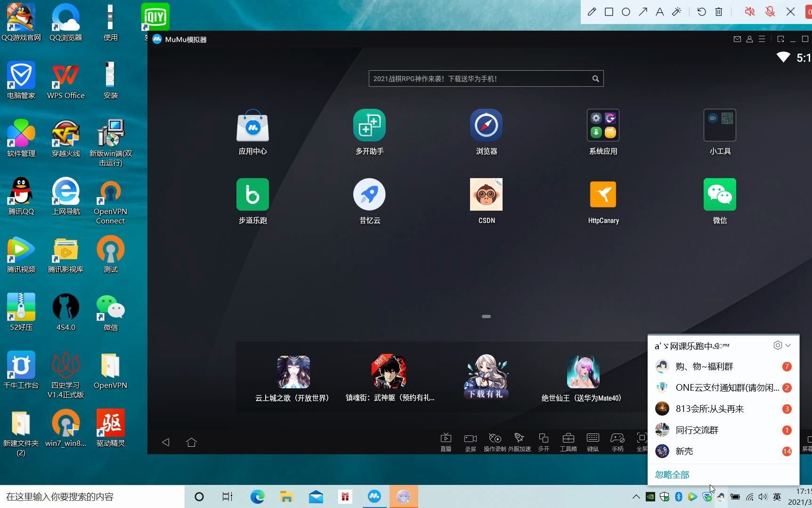Viewport: 812px width, 508px height.
Task: Open the 购、物~福利群 message
Action: [x=723, y=367]
